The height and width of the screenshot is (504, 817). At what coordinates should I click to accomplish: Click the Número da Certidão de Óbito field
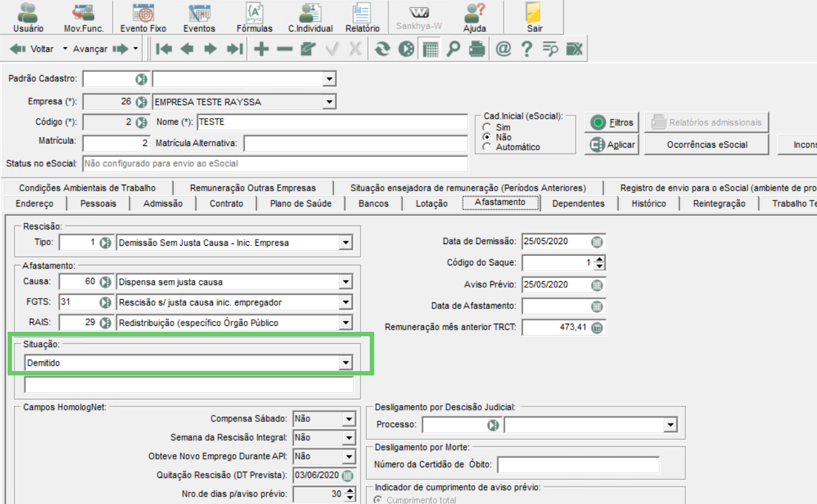click(x=578, y=465)
